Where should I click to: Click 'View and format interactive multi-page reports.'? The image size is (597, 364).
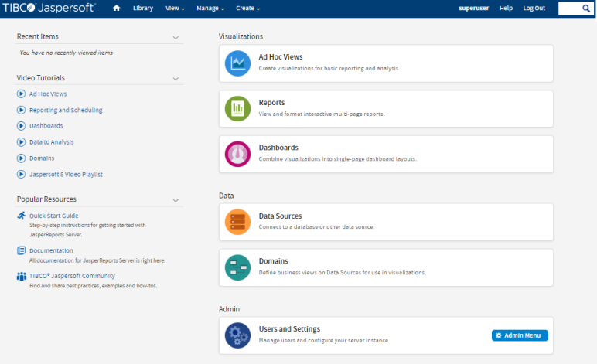(x=322, y=114)
